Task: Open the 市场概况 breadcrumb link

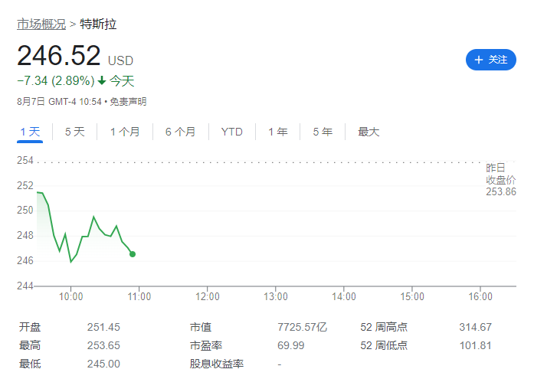Action: pos(41,24)
